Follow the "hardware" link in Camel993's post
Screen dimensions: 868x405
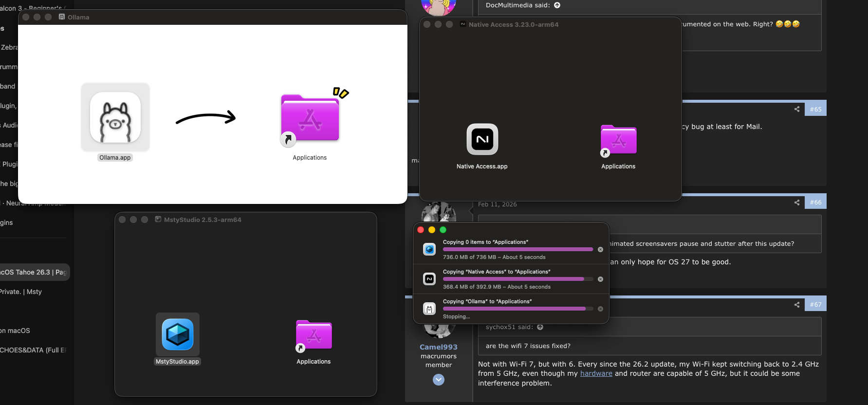[x=596, y=373]
